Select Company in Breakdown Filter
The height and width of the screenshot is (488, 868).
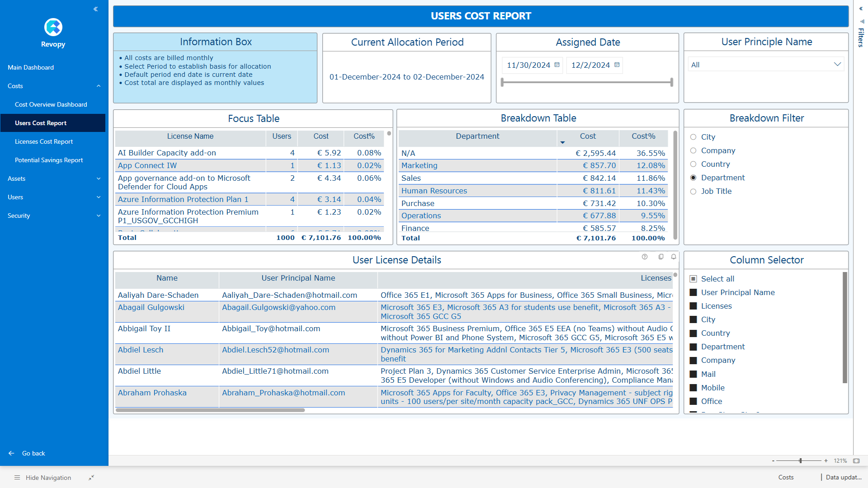693,150
